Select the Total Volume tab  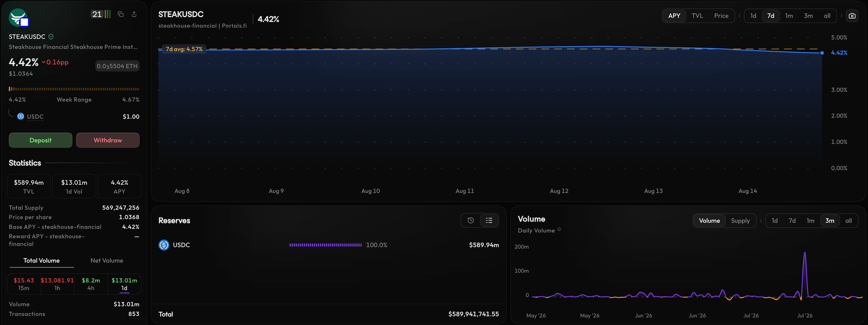[x=42, y=261]
